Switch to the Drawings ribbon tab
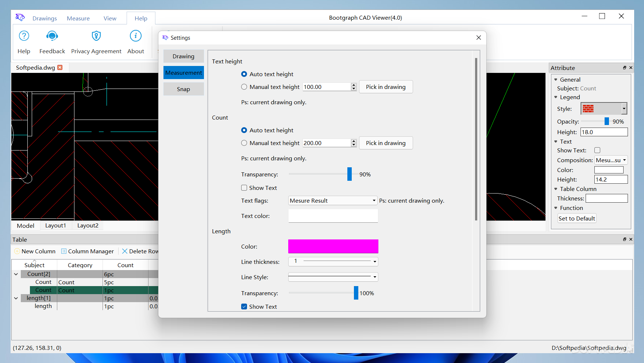The height and width of the screenshot is (363, 644). [45, 18]
